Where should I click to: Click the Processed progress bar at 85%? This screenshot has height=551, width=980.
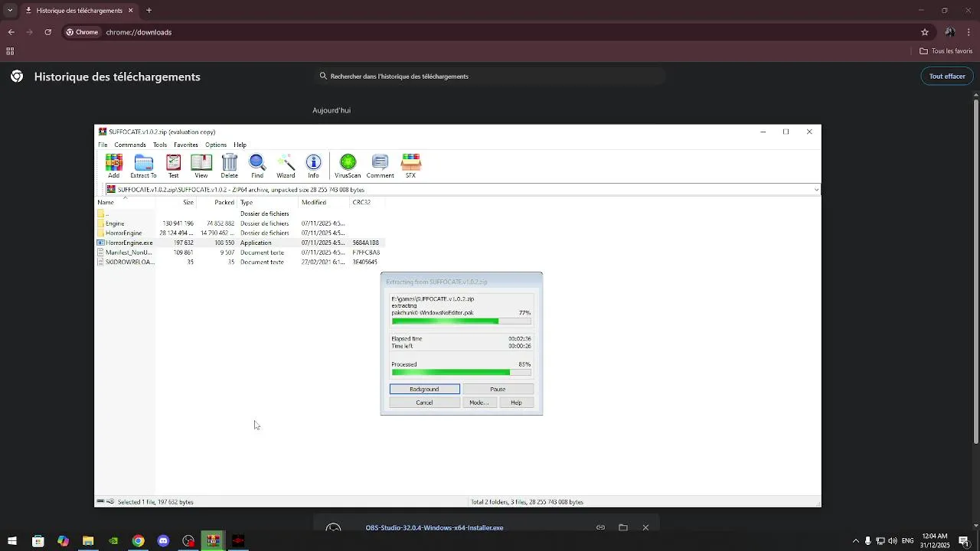(461, 373)
